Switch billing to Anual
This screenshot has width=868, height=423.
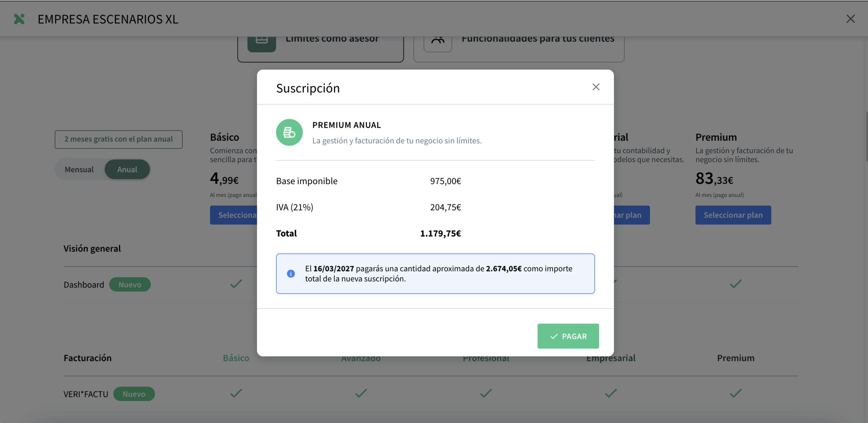coord(127,169)
